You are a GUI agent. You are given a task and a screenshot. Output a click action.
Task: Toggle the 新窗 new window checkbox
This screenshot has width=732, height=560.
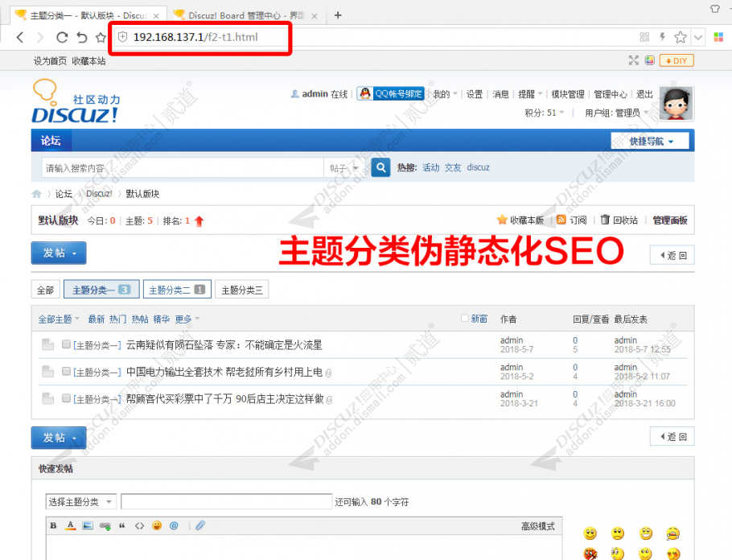point(464,318)
